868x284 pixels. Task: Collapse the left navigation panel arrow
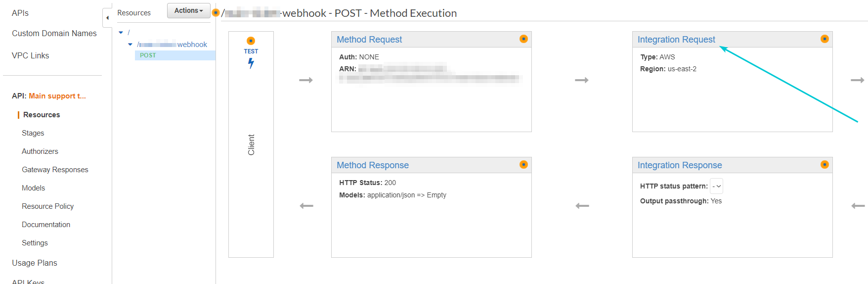pos(107,18)
